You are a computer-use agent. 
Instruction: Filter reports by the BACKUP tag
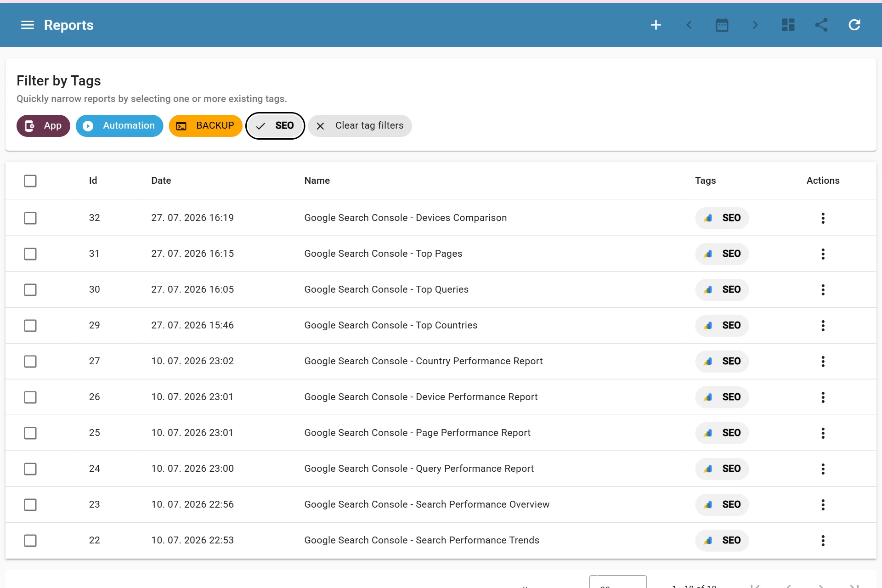(205, 126)
